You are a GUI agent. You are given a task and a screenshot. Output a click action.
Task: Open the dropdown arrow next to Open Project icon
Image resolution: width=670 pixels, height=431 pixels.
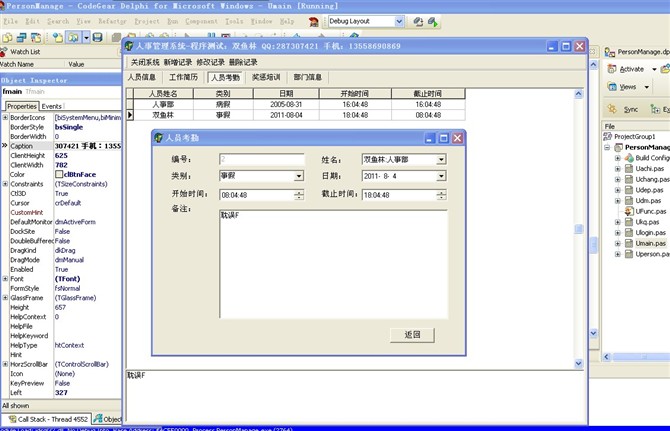86,38
